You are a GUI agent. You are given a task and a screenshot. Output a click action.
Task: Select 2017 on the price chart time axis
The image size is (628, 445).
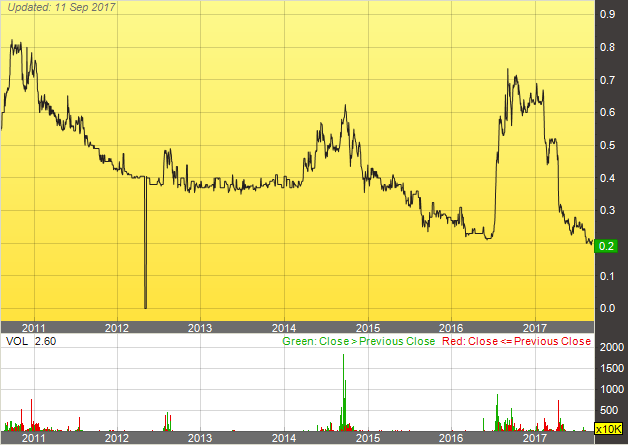pyautogui.click(x=536, y=328)
